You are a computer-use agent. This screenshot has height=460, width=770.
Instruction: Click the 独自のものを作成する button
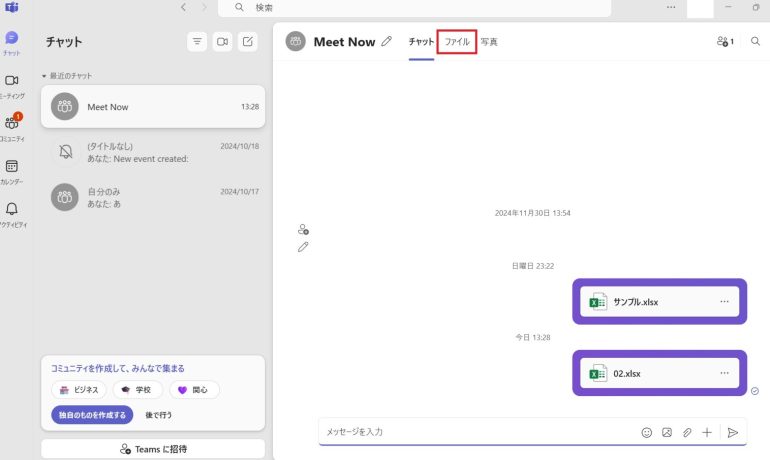point(90,414)
